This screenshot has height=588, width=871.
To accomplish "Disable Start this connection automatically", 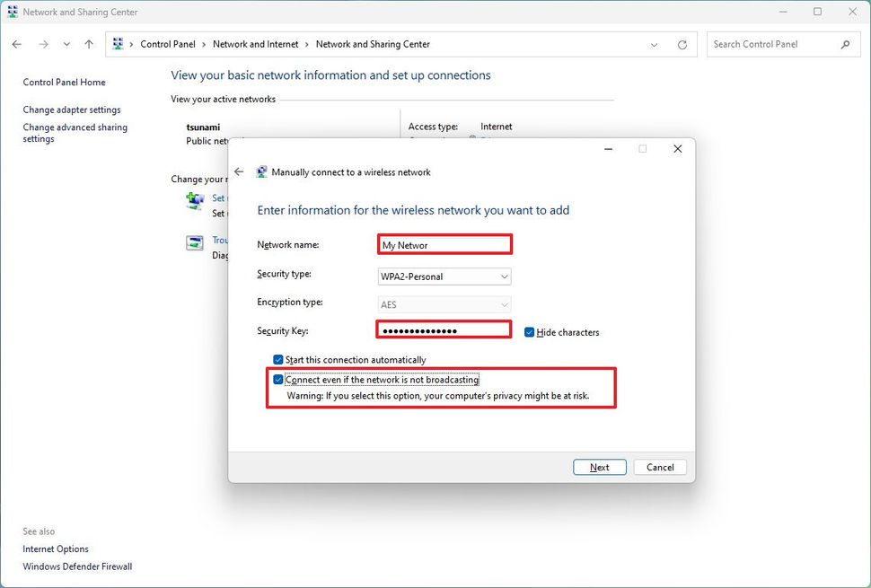I will (x=278, y=359).
